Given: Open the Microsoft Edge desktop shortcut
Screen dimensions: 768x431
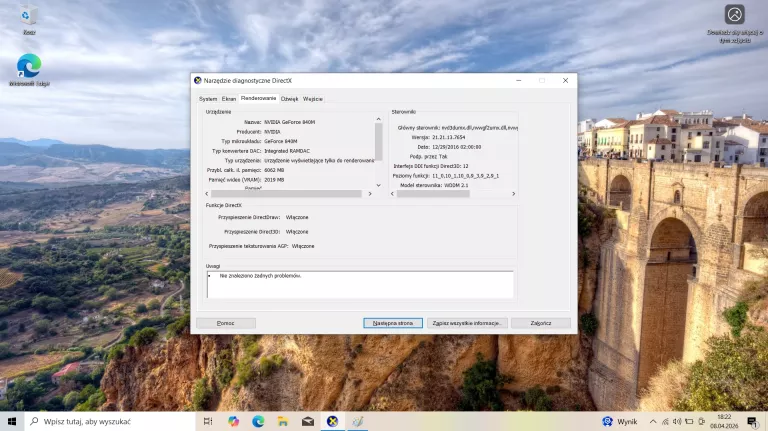Looking at the screenshot, I should (29, 66).
